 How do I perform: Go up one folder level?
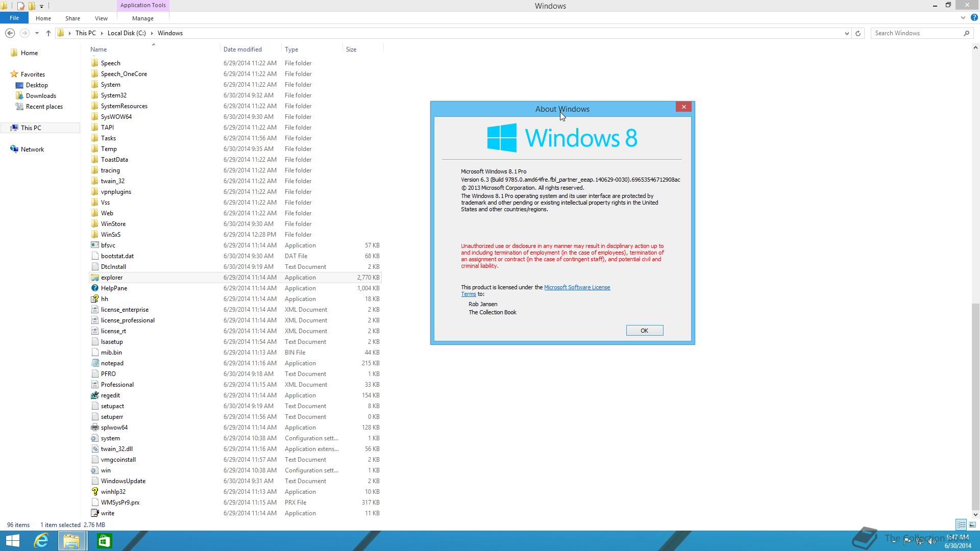[48, 33]
